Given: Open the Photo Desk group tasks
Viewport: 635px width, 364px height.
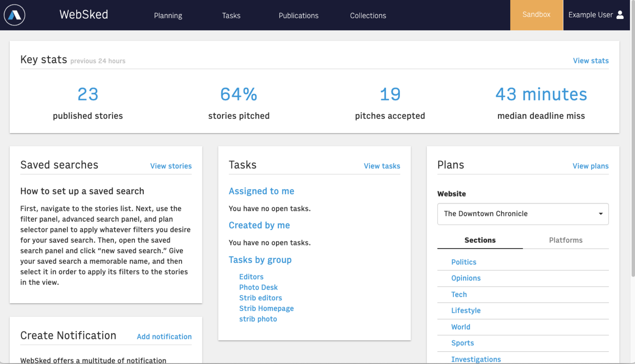Looking at the screenshot, I should pyautogui.click(x=258, y=287).
